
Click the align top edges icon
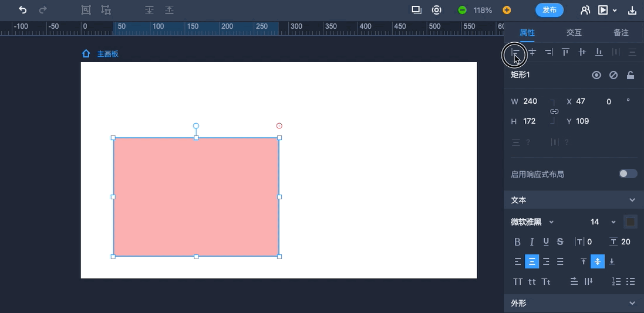pyautogui.click(x=565, y=52)
